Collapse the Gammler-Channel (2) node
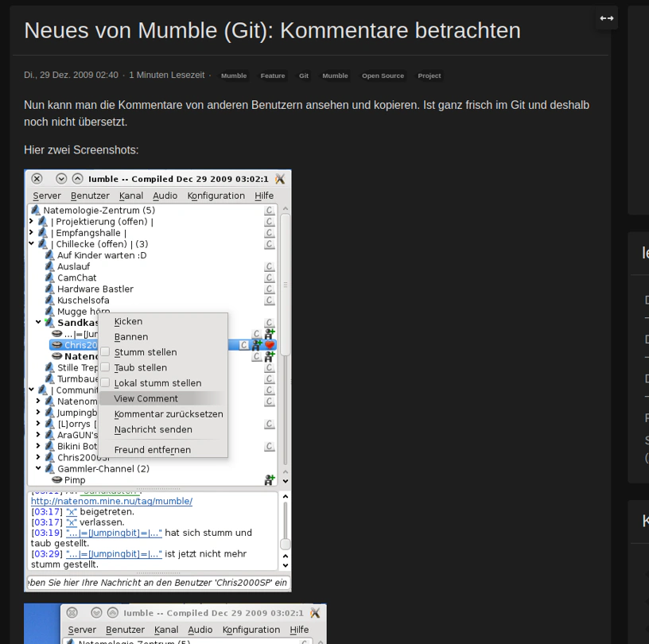This screenshot has width=649, height=644. (38, 468)
